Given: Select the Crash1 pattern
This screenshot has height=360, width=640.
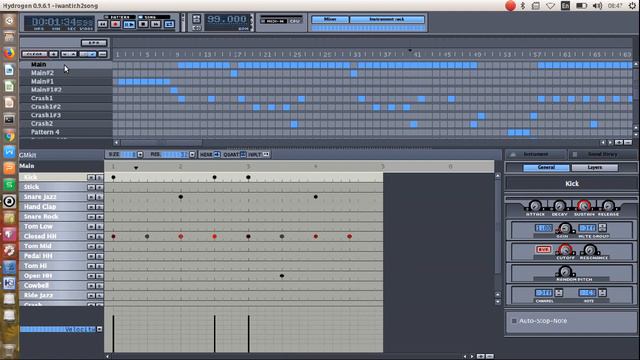Looking at the screenshot, I should (66, 98).
